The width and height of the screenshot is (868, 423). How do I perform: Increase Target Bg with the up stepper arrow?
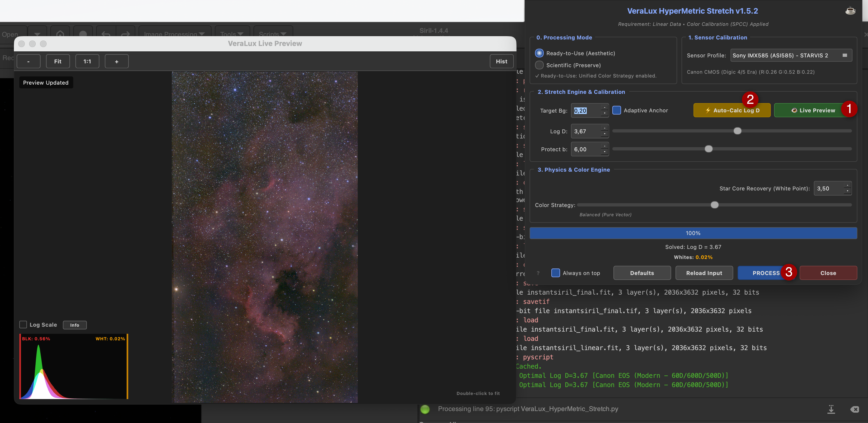tap(604, 107)
